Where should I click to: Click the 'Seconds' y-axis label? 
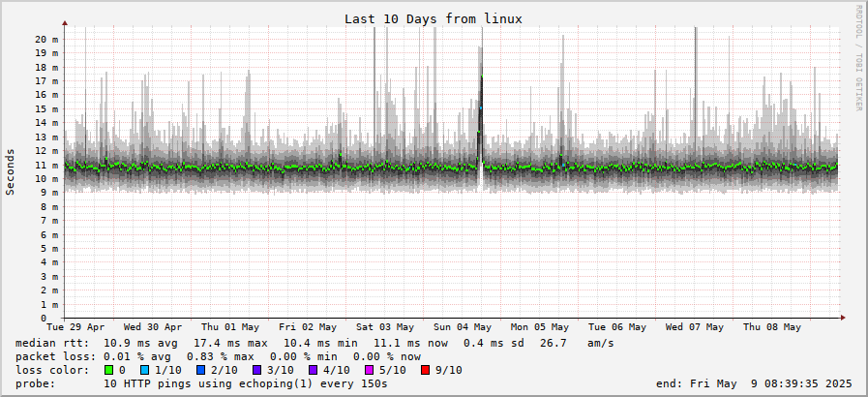pyautogui.click(x=10, y=171)
